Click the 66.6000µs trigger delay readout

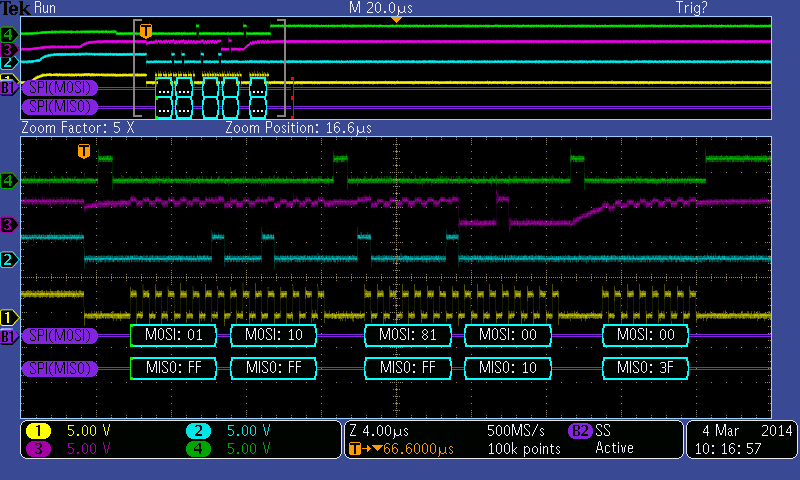401,449
